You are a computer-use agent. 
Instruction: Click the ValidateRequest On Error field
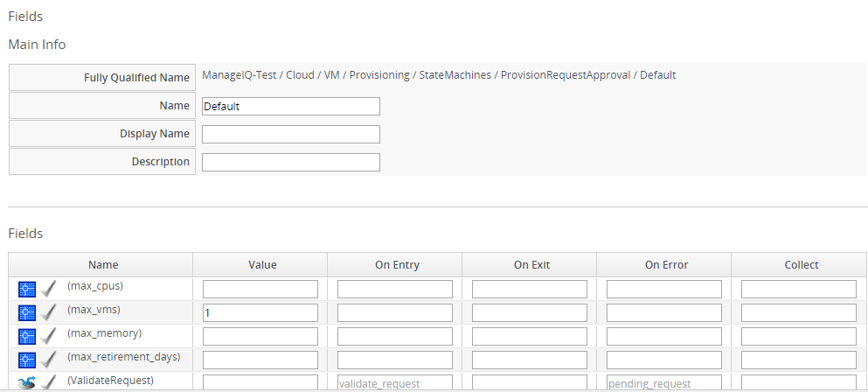click(664, 382)
